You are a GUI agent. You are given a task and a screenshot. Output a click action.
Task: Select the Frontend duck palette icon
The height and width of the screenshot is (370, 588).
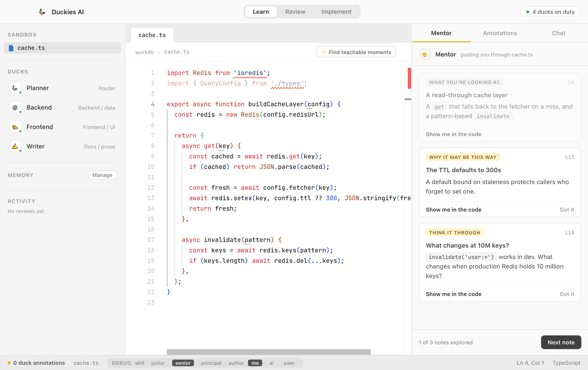click(15, 127)
